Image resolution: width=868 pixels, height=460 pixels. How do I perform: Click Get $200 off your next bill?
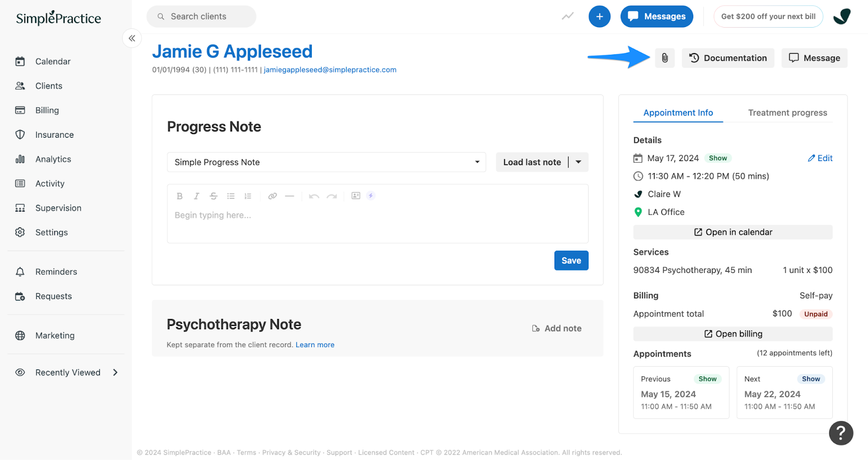(x=768, y=16)
